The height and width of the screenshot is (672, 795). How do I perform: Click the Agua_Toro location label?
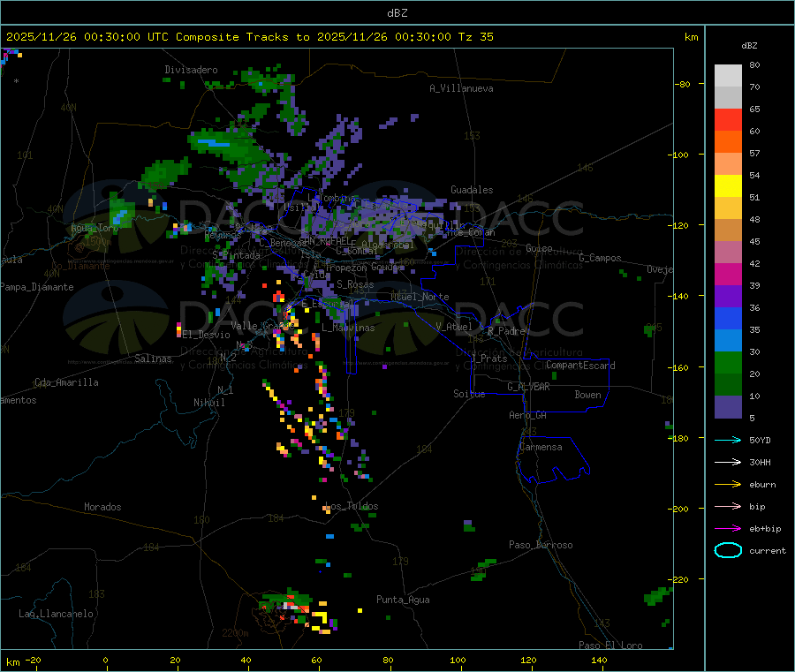coord(95,228)
